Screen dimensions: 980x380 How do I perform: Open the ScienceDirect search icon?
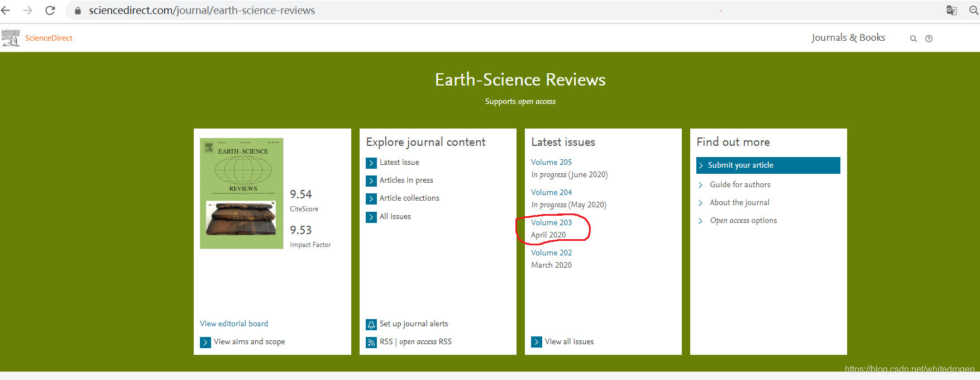(914, 39)
